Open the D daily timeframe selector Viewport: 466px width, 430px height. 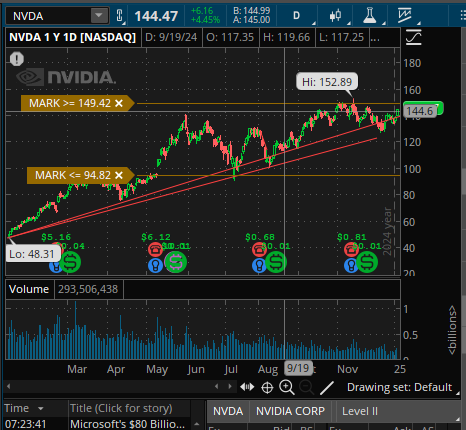tap(296, 16)
